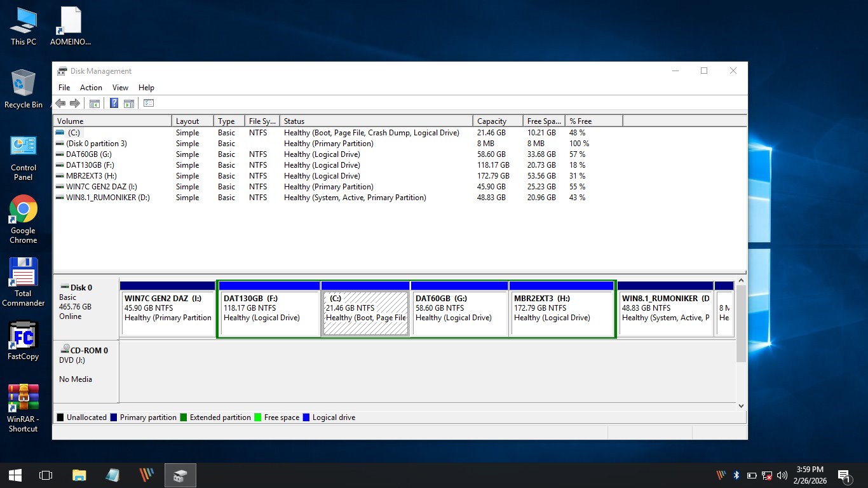Click the scroll-down arrow of disk pane
The image size is (868, 488).
point(741,405)
